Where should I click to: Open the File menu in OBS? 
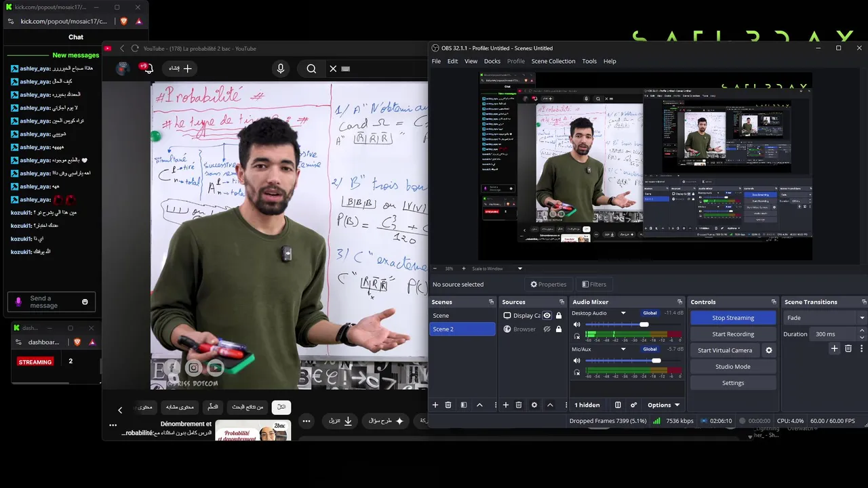[436, 61]
